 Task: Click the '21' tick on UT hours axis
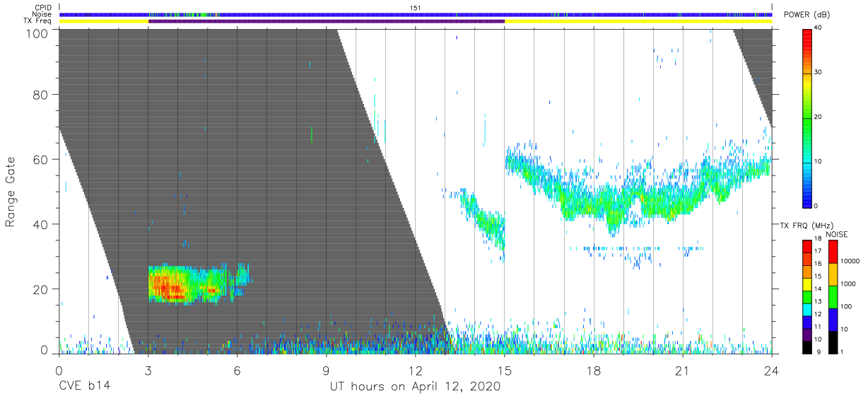(x=683, y=370)
